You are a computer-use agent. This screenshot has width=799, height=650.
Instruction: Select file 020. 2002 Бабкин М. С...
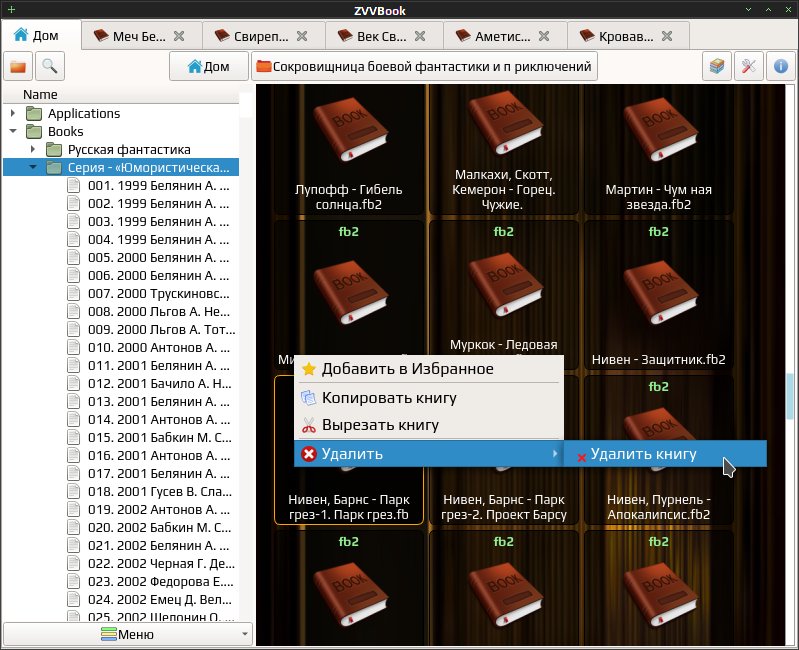[x=158, y=527]
